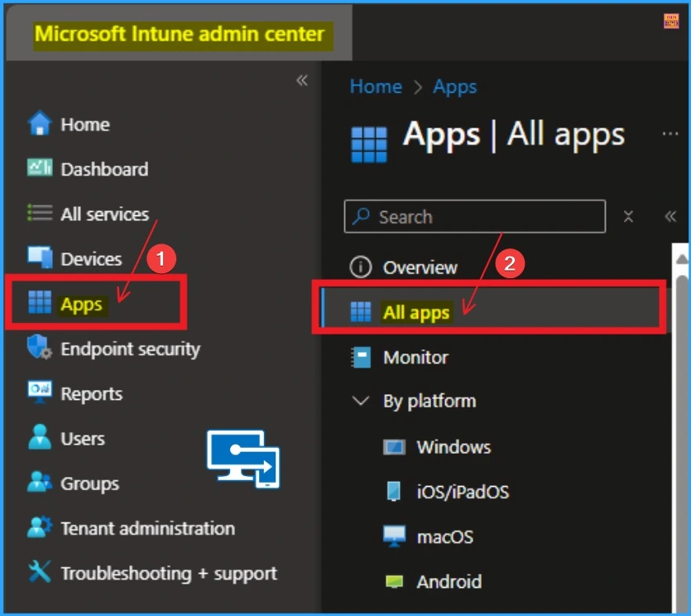The width and height of the screenshot is (691, 616).
Task: Open Endpoint security section
Action: 131,349
